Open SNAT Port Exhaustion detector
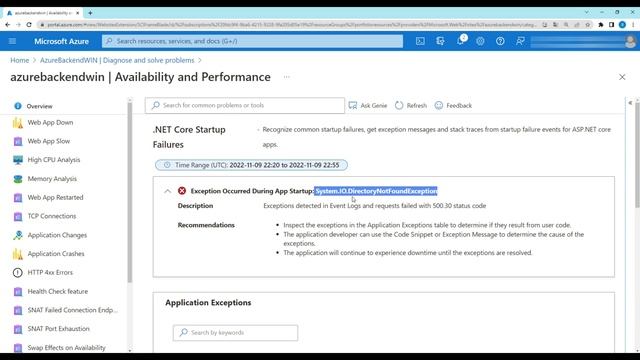The image size is (640, 360). point(58,329)
